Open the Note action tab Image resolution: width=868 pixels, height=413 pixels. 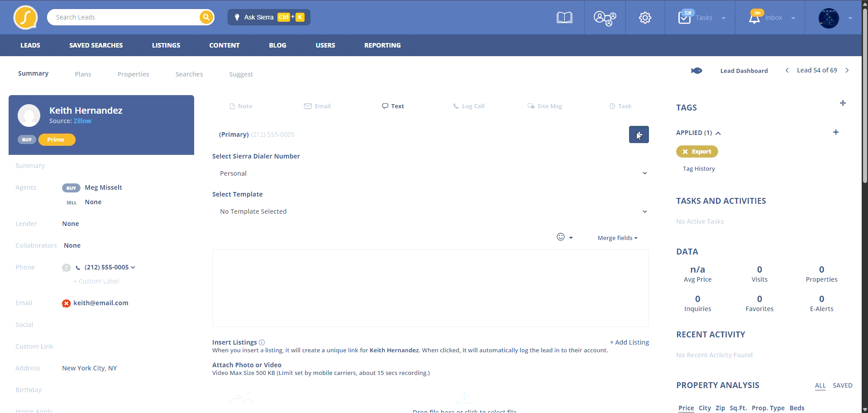point(241,106)
